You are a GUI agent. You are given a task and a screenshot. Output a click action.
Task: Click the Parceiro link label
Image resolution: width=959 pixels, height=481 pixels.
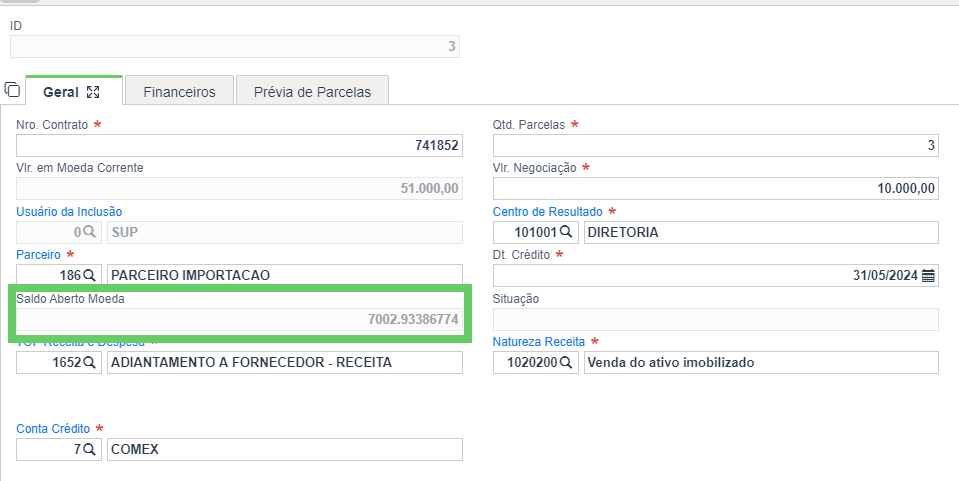point(39,255)
